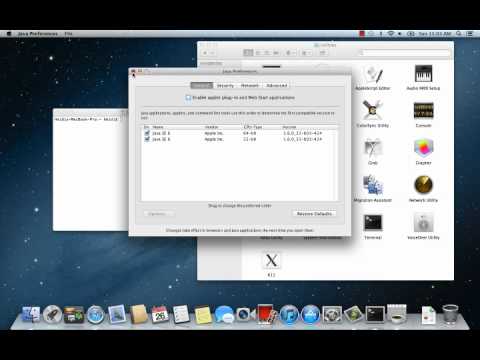
Task: Open Trash in the Dock
Action: pyautogui.click(x=450, y=314)
